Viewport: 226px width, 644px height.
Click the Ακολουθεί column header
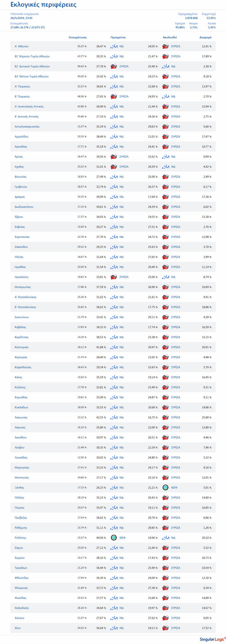click(170, 37)
